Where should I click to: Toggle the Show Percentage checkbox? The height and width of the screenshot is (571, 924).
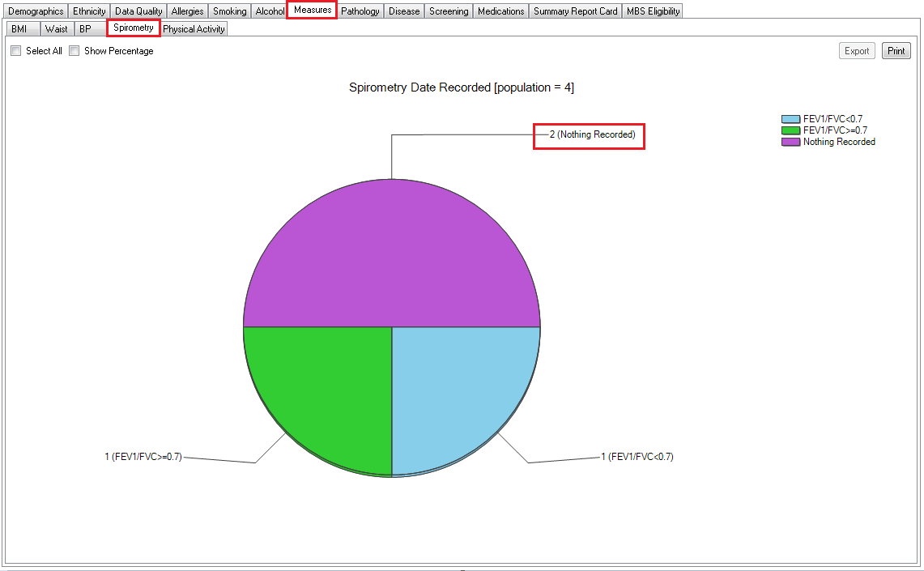pos(75,51)
